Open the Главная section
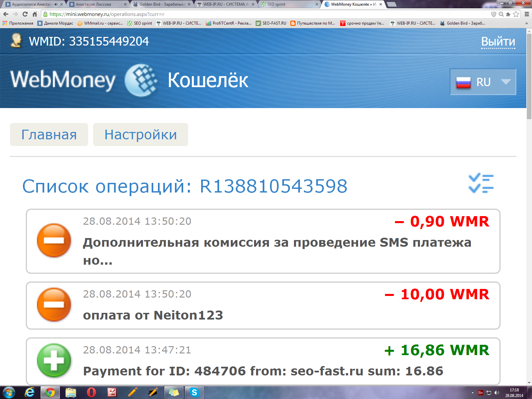Viewport: 532px width, 399px height. pos(49,134)
